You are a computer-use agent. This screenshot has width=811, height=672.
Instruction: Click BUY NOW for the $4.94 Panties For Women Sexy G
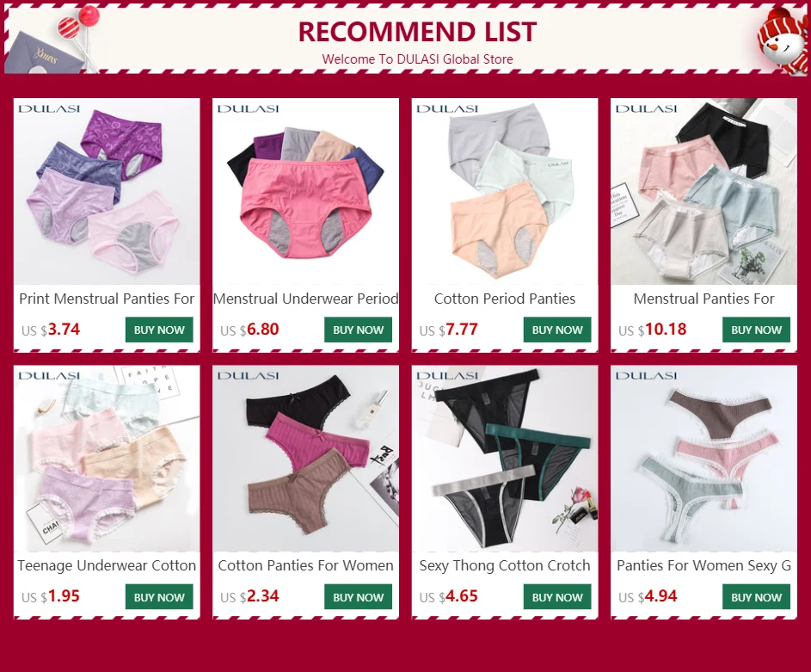pyautogui.click(x=756, y=597)
